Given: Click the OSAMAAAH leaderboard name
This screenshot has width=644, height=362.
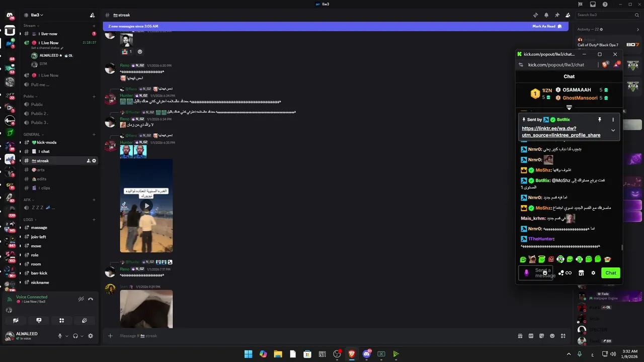Looking at the screenshot, I should 577,90.
